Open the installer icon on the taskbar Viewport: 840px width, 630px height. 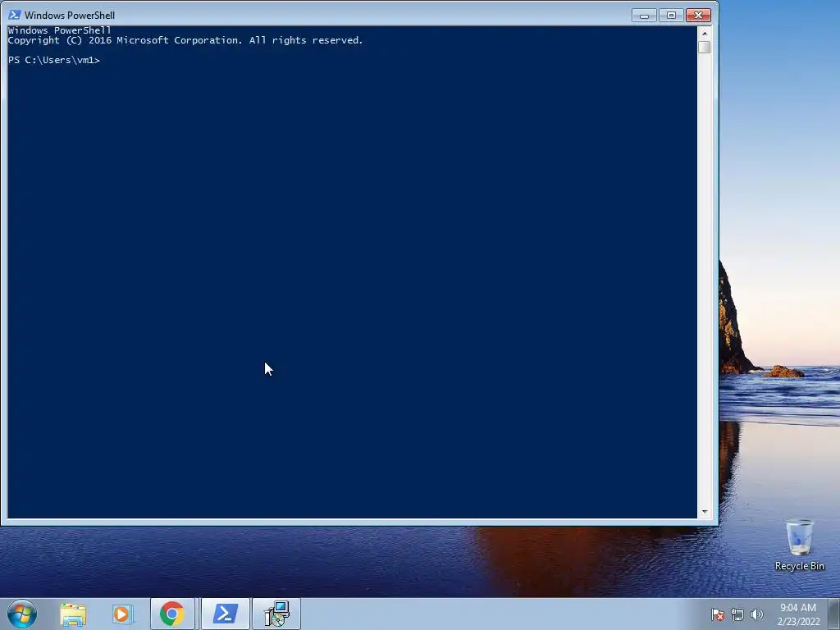point(276,614)
